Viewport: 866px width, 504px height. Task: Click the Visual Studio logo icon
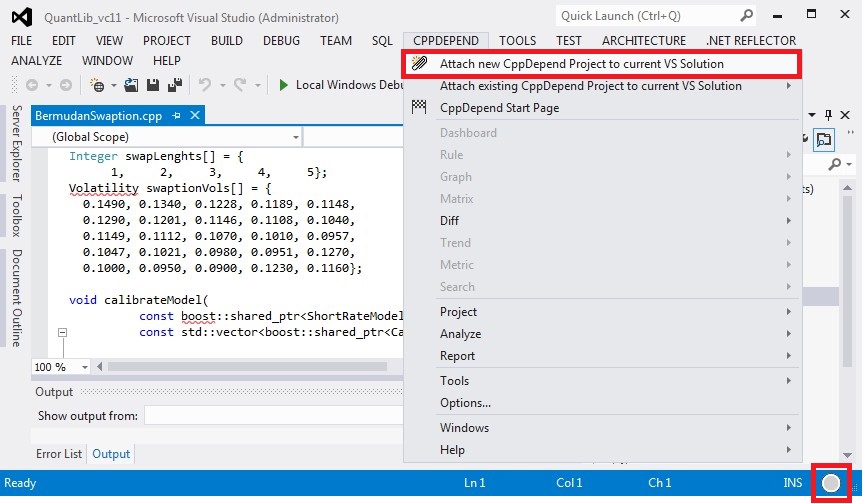tap(22, 17)
